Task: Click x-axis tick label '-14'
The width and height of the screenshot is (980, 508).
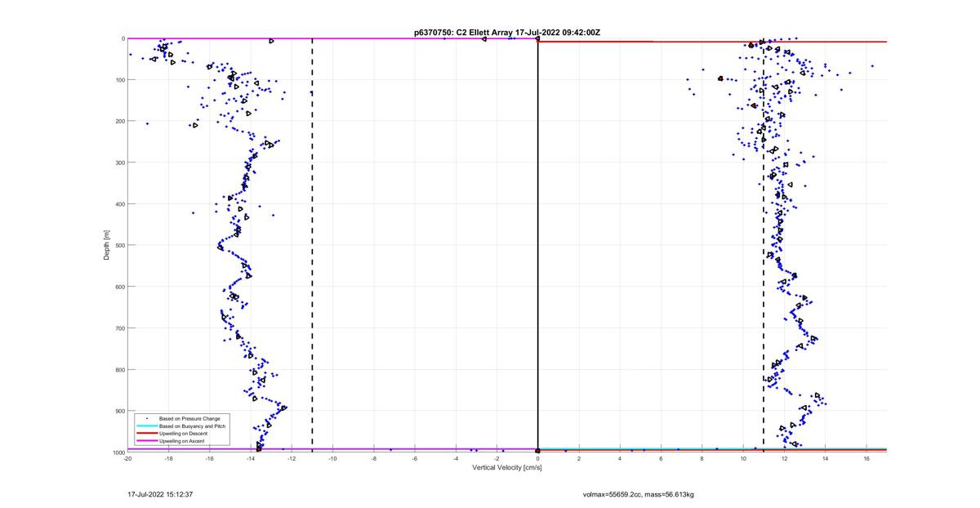Action: tap(251, 457)
